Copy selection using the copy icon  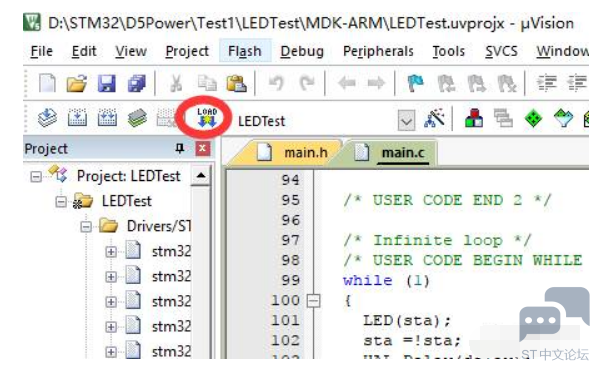pos(206,83)
